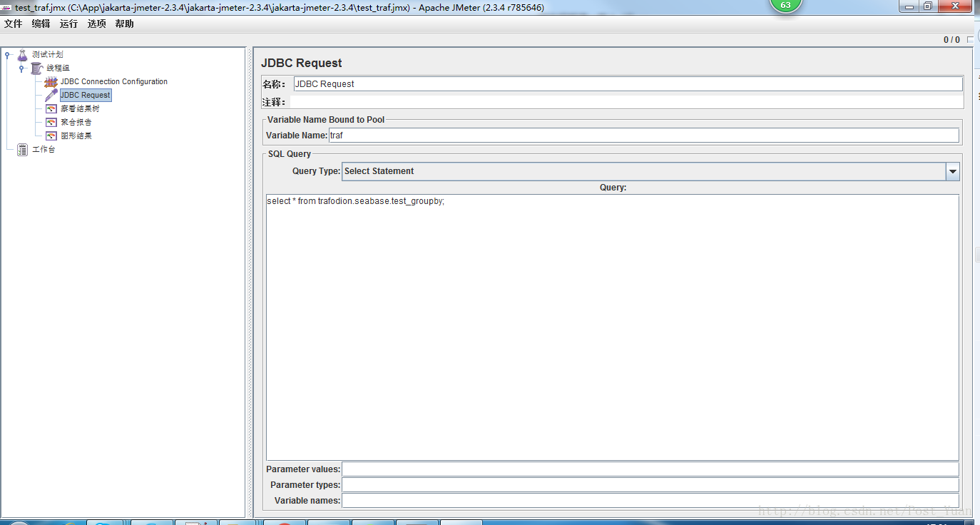The height and width of the screenshot is (525, 980).
Task: Open the 文件 menu
Action: tap(14, 24)
